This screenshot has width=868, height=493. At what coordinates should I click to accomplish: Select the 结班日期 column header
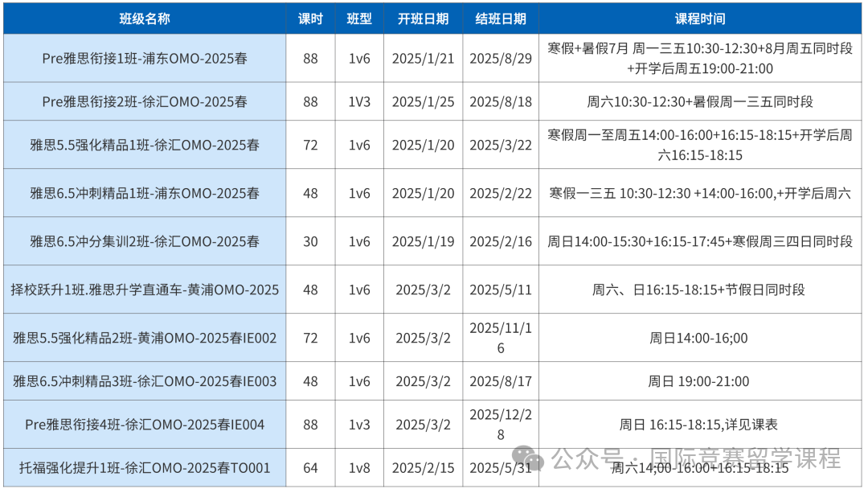(x=501, y=18)
